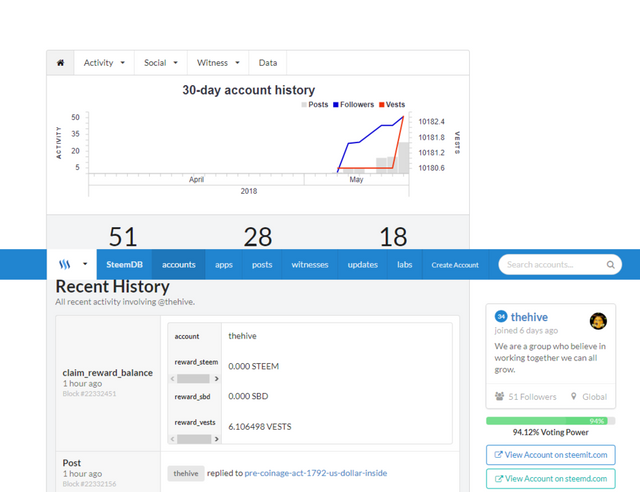Open the Data tab
The height and width of the screenshot is (492, 640).
268,62
